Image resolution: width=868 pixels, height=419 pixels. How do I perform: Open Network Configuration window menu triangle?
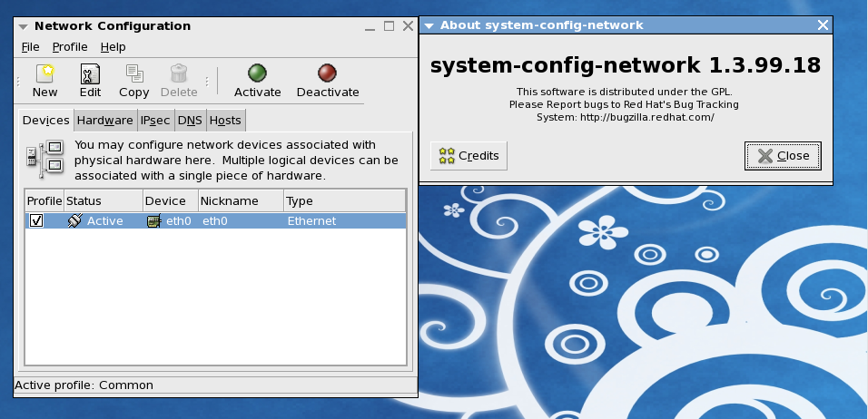click(23, 26)
